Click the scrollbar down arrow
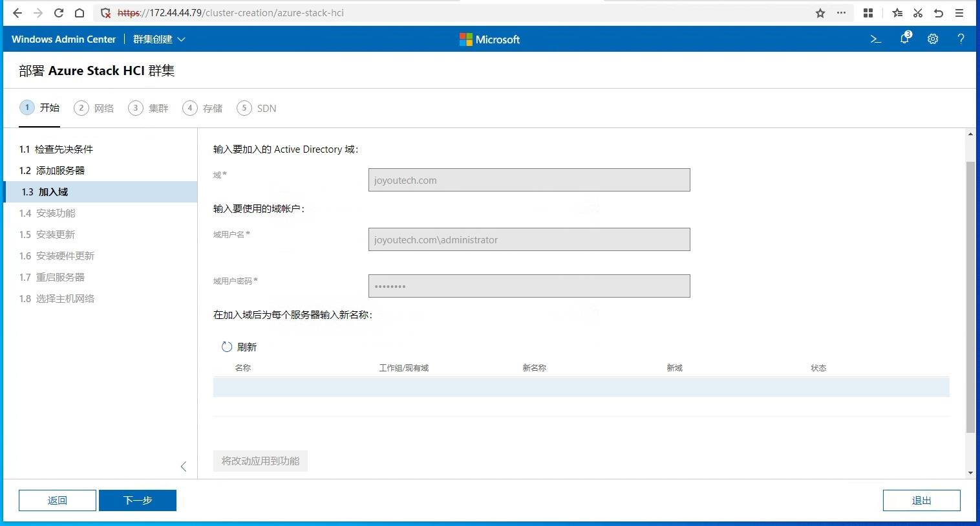The width and height of the screenshot is (980, 526). pos(970,473)
